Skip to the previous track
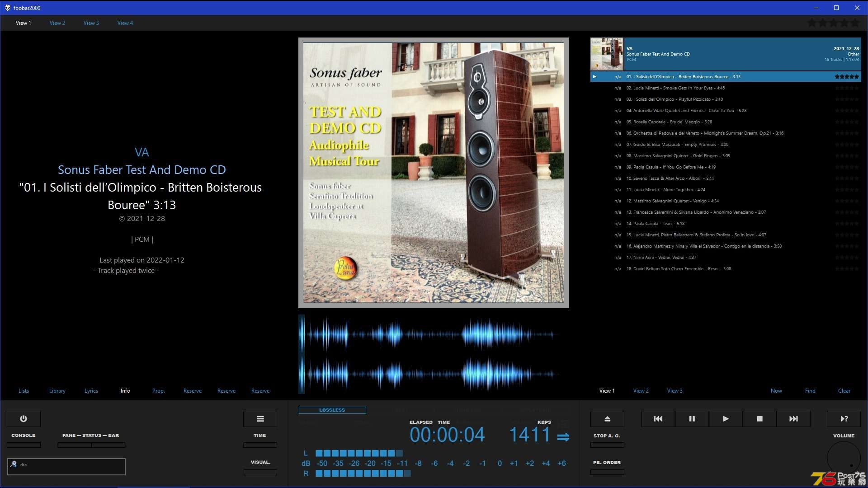Viewport: 868px width, 488px height. point(658,419)
